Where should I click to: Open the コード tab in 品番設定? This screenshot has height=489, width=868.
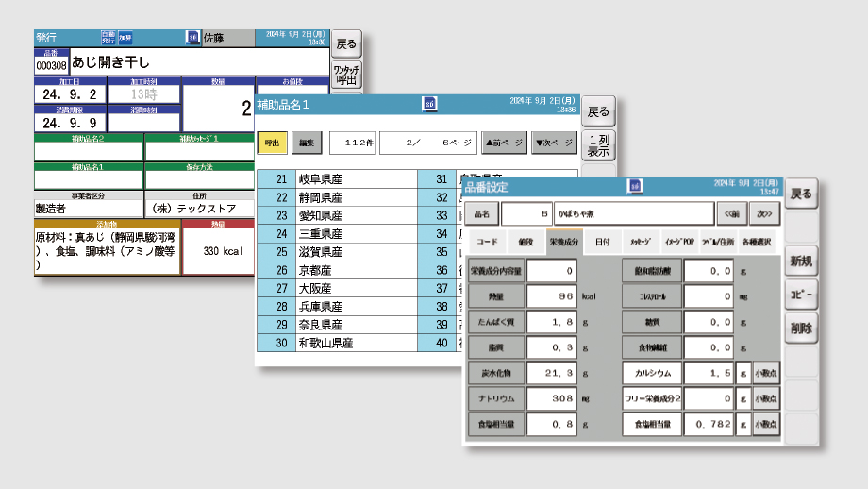(487, 242)
